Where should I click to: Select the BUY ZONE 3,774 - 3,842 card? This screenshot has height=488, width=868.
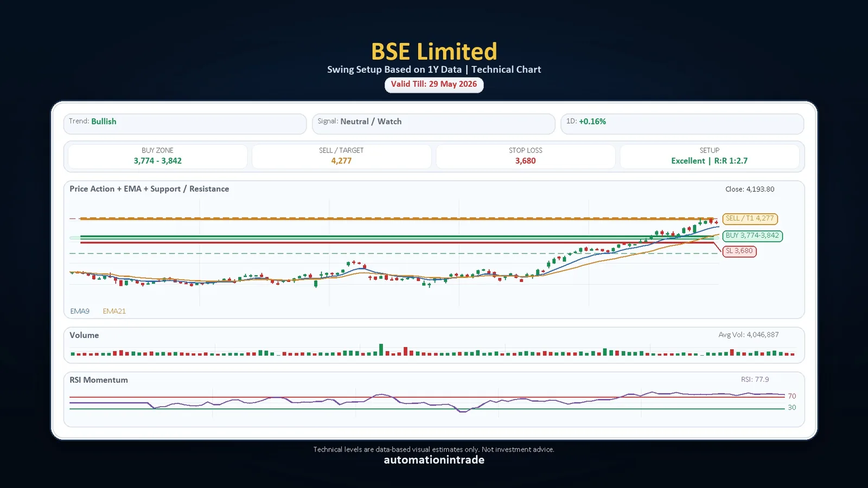coord(158,156)
